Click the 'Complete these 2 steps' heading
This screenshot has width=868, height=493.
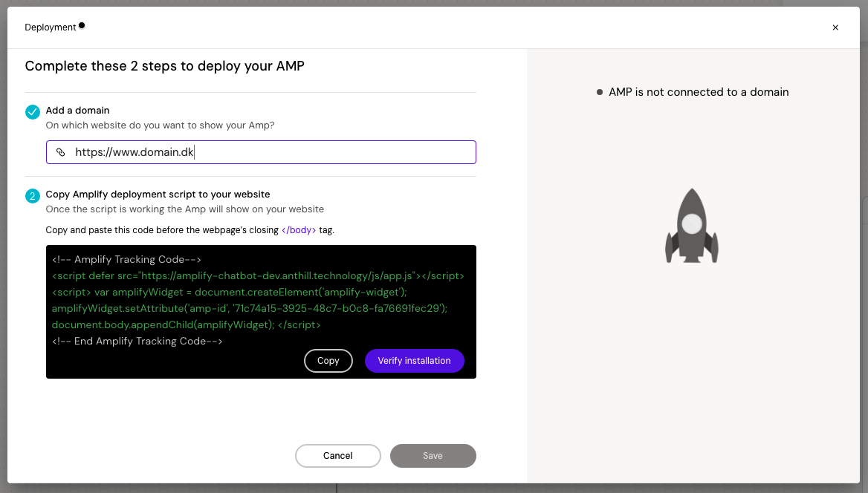(x=164, y=66)
